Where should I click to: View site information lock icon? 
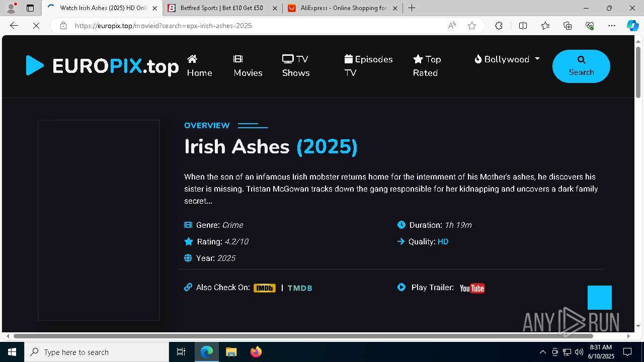tap(63, 26)
